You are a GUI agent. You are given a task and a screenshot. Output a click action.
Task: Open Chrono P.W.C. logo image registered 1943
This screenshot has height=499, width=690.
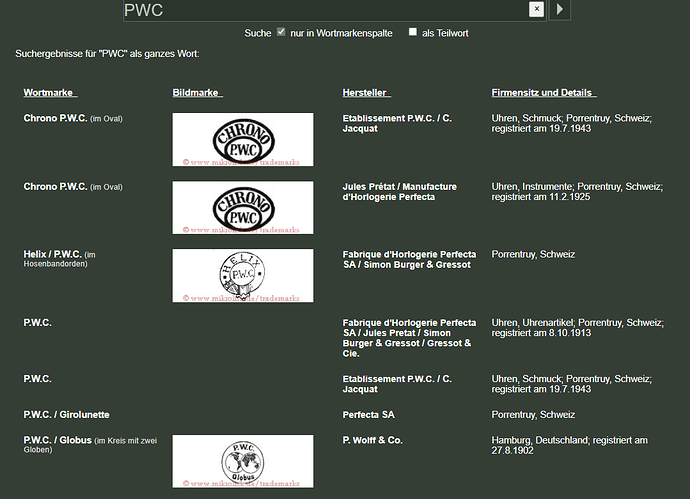(x=243, y=139)
